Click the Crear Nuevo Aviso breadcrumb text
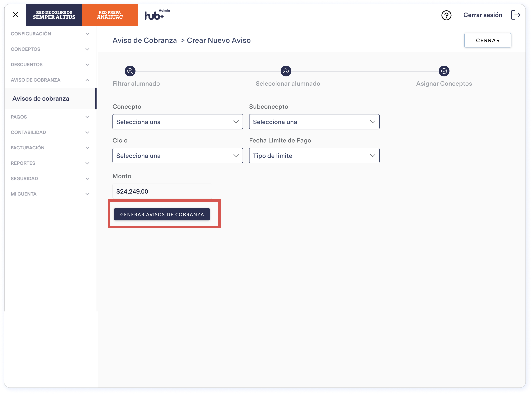This screenshot has height=394, width=532. point(219,40)
